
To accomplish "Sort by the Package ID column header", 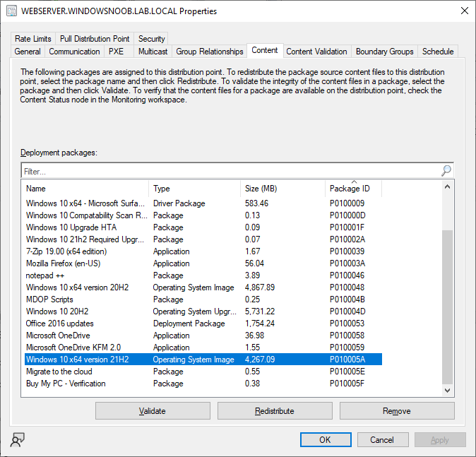I will coord(353,189).
